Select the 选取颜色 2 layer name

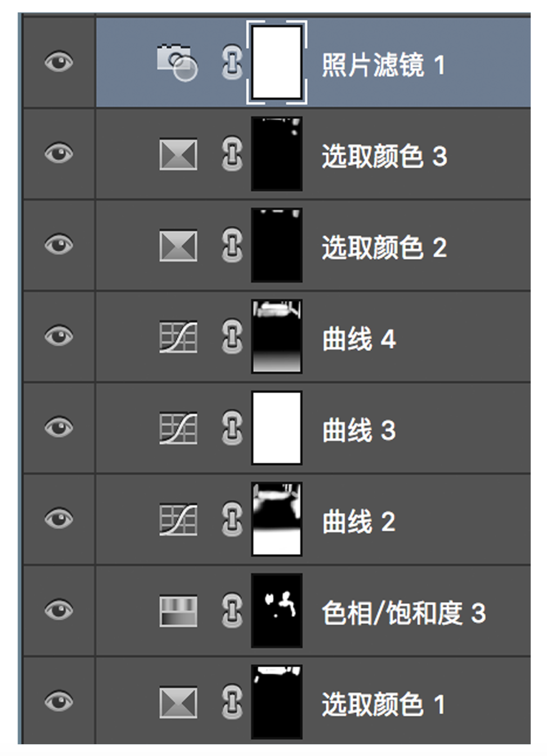tap(384, 248)
